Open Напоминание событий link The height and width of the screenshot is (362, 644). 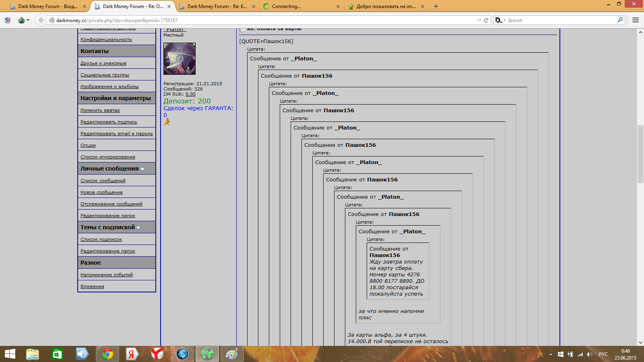(x=107, y=275)
